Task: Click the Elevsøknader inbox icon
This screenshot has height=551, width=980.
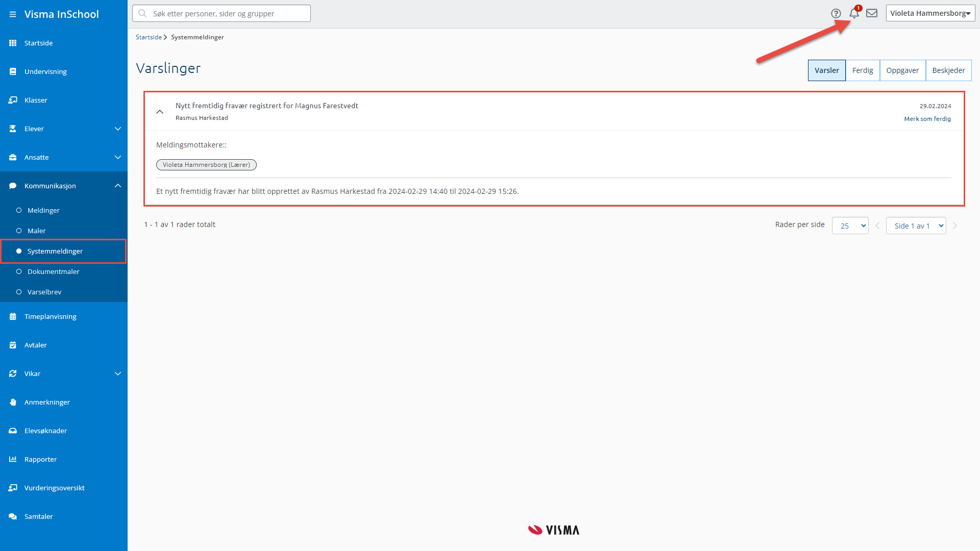Action: click(x=13, y=431)
